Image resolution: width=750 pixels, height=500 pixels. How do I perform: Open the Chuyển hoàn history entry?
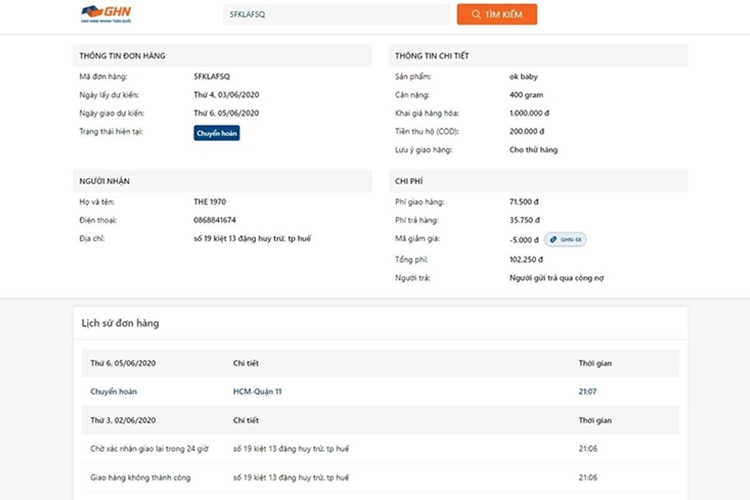pos(113,391)
